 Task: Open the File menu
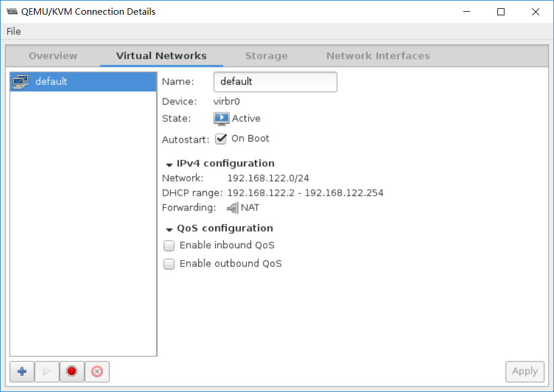click(14, 31)
